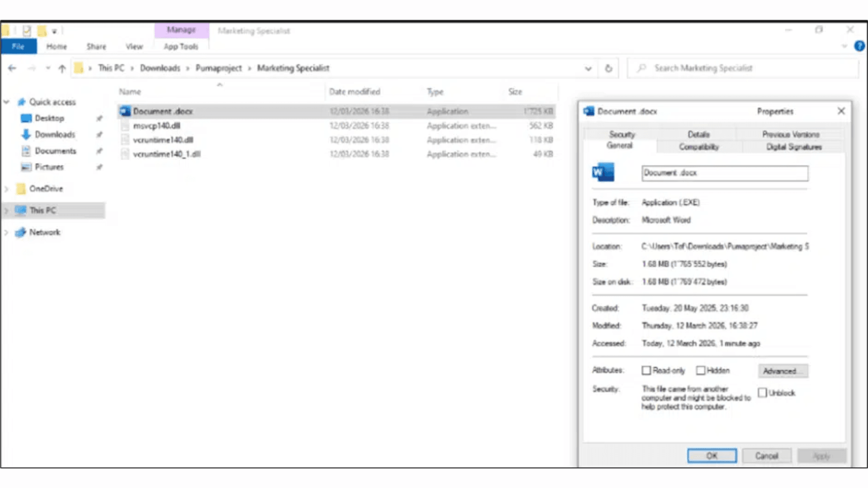The height and width of the screenshot is (488, 868).
Task: Open the Network item in the sidebar
Action: point(44,232)
